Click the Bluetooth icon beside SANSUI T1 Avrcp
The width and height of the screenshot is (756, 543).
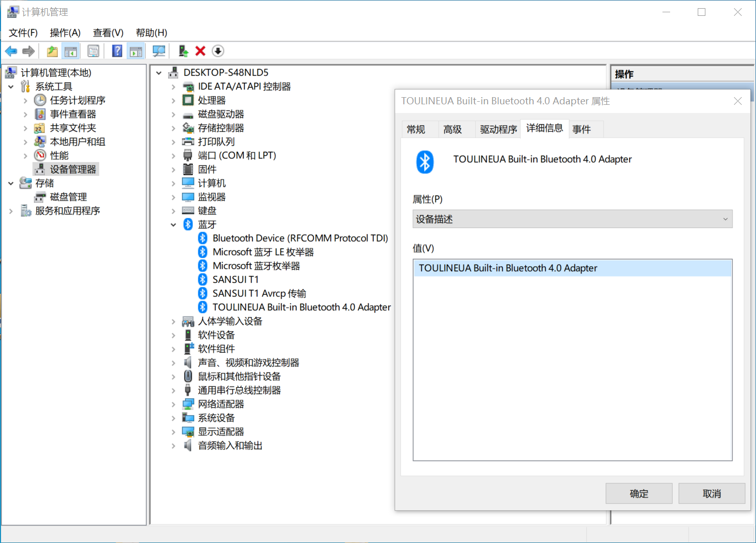(203, 293)
